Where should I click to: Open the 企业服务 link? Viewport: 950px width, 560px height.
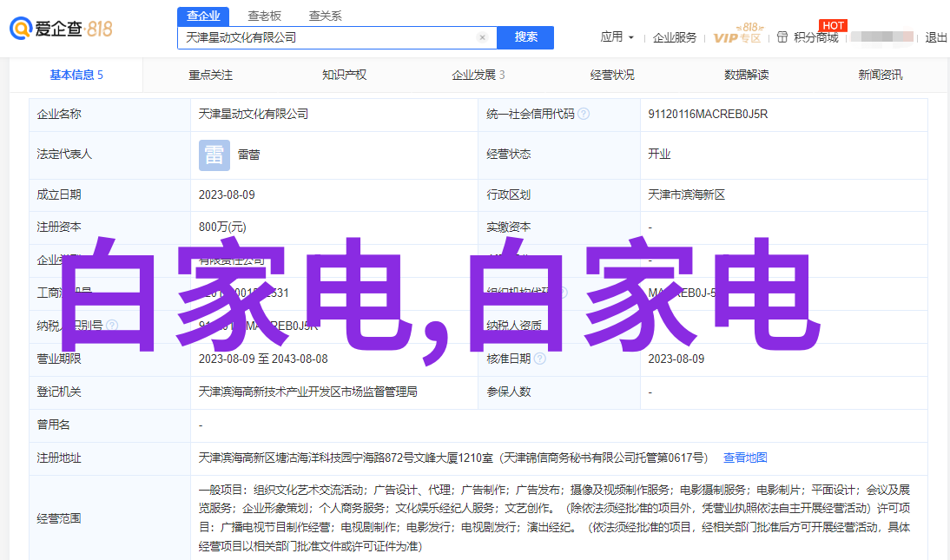pos(675,37)
